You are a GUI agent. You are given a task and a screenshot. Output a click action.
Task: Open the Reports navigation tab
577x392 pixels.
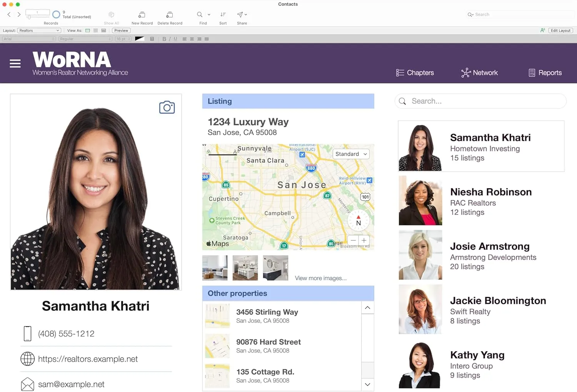click(545, 73)
